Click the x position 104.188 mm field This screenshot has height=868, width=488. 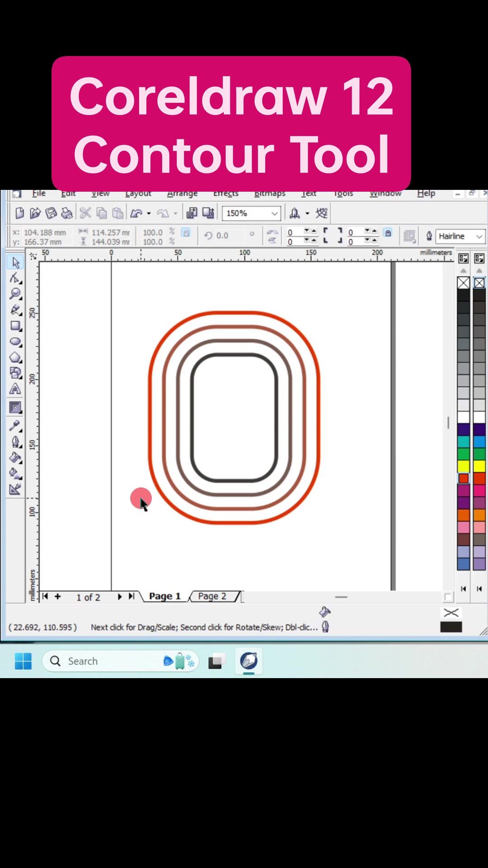click(x=45, y=232)
